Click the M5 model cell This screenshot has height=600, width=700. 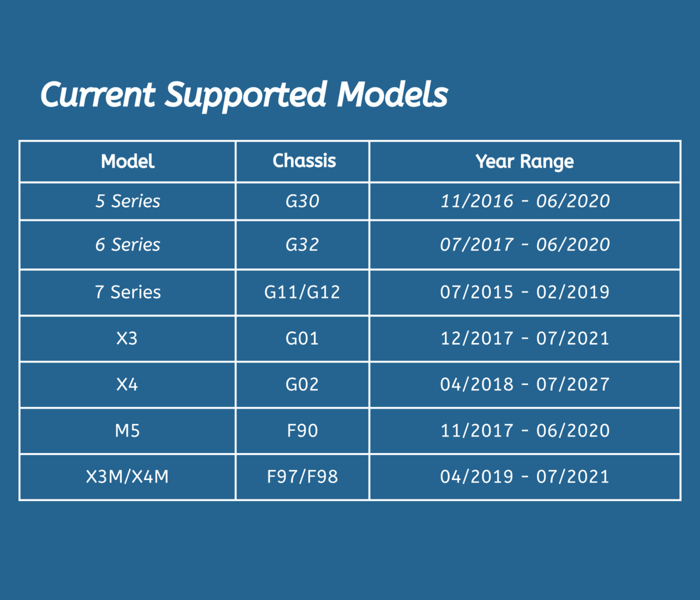click(x=127, y=431)
